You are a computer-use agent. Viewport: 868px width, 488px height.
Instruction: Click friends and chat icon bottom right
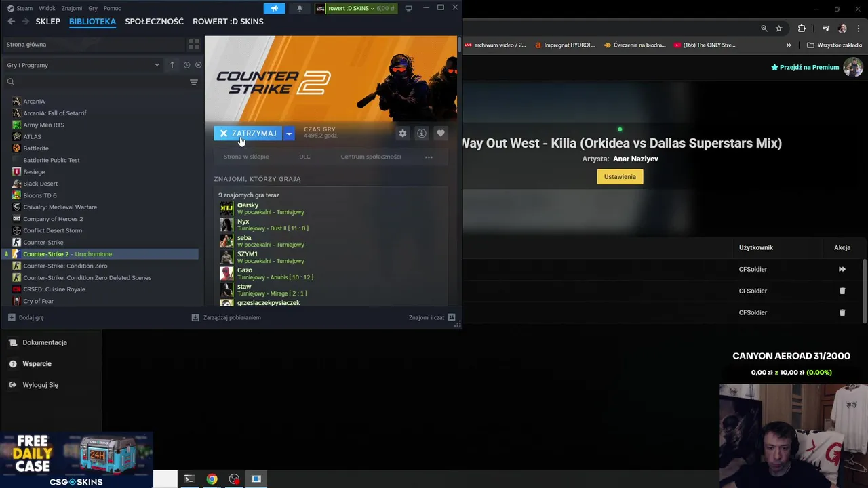[452, 317]
